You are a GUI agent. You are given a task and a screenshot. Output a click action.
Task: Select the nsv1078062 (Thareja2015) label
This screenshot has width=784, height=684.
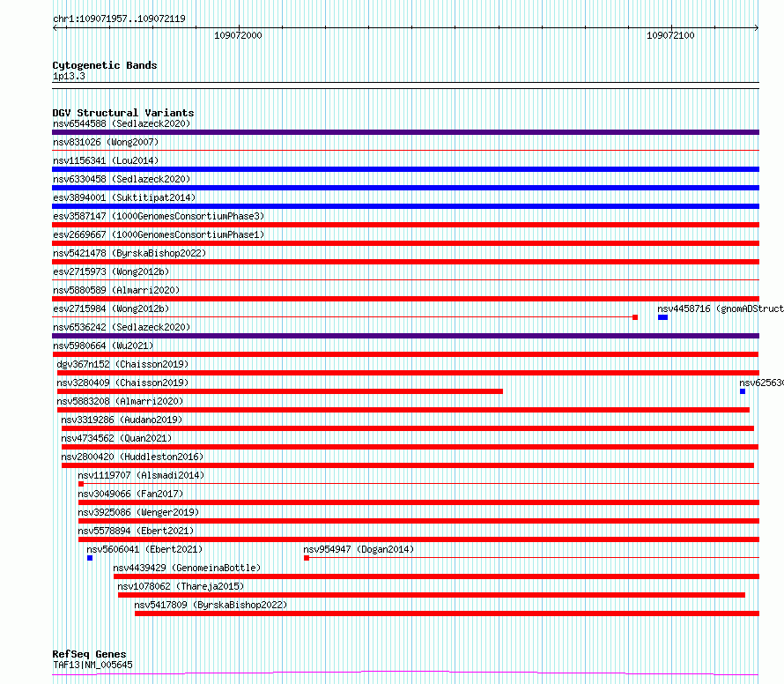181,586
